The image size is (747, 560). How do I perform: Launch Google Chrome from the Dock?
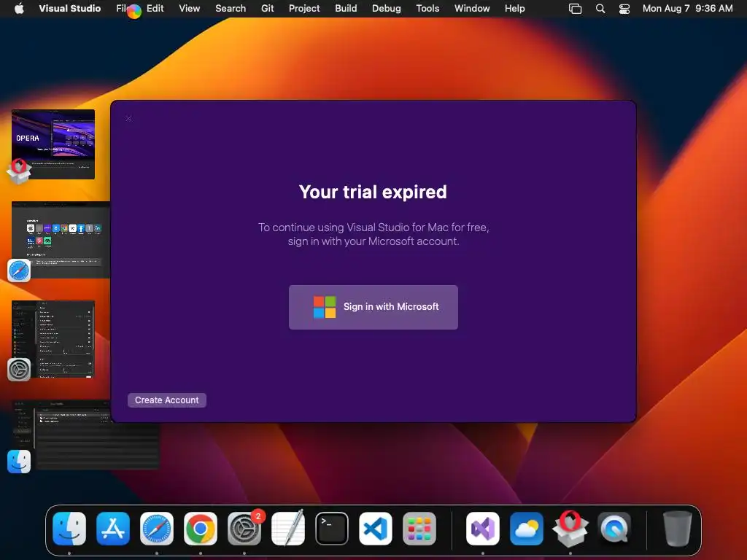[x=201, y=529]
